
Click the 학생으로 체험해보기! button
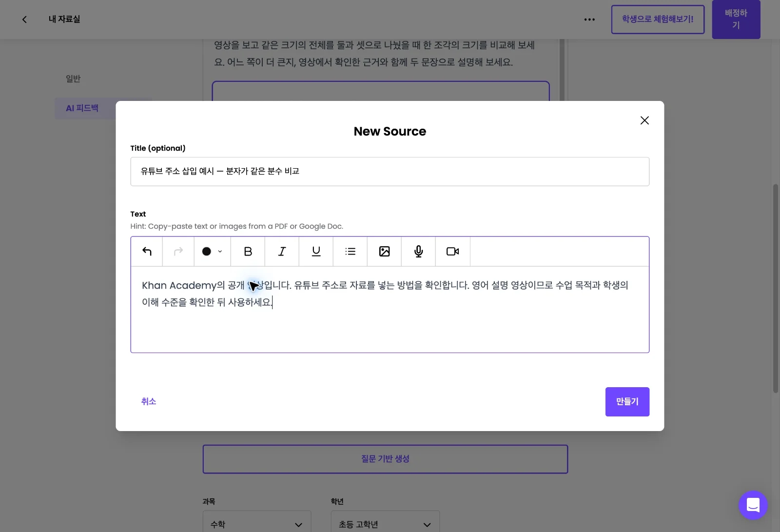coord(658,20)
